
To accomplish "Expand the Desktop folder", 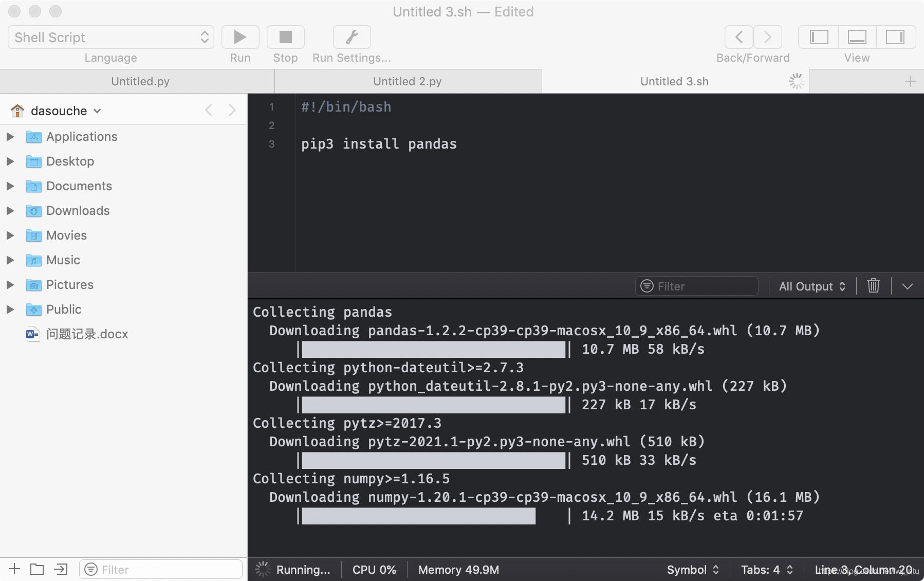I will pos(10,161).
